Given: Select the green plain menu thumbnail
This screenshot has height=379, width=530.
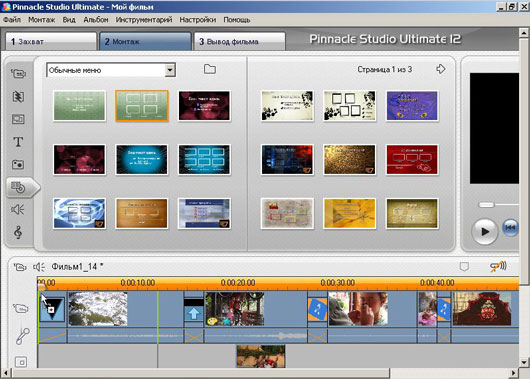Looking at the screenshot, I should point(79,106).
